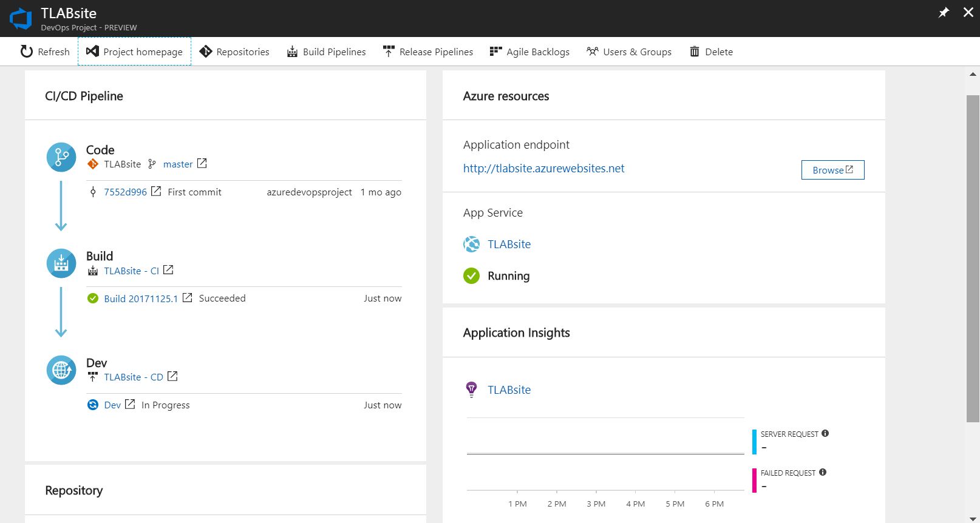980x523 pixels.
Task: Click the '1 mo ago' commit time
Action: tap(381, 192)
